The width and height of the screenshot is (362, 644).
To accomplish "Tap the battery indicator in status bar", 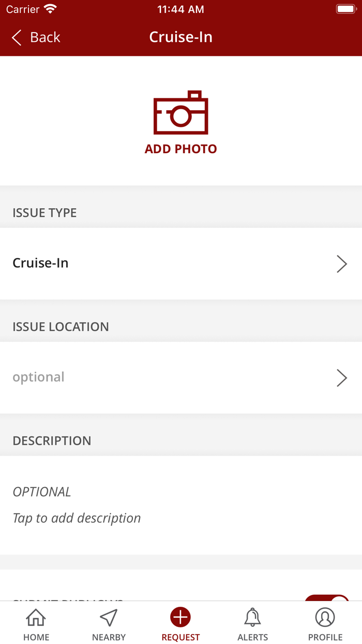I will (345, 9).
